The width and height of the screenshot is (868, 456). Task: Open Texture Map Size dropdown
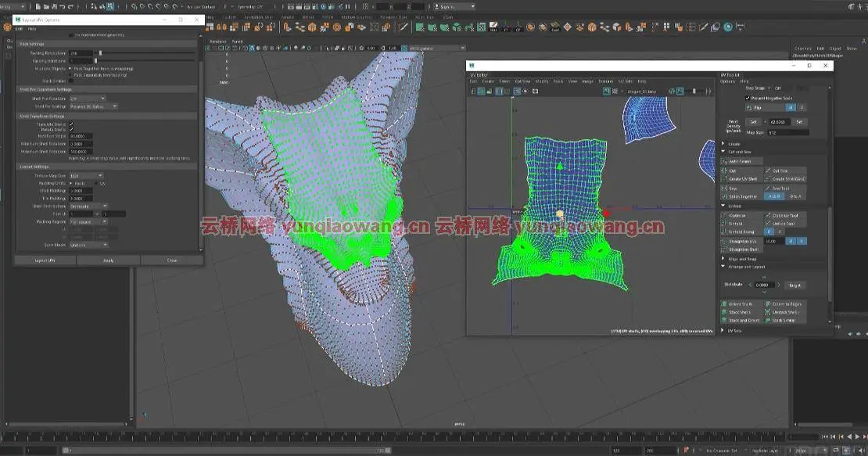click(86, 175)
